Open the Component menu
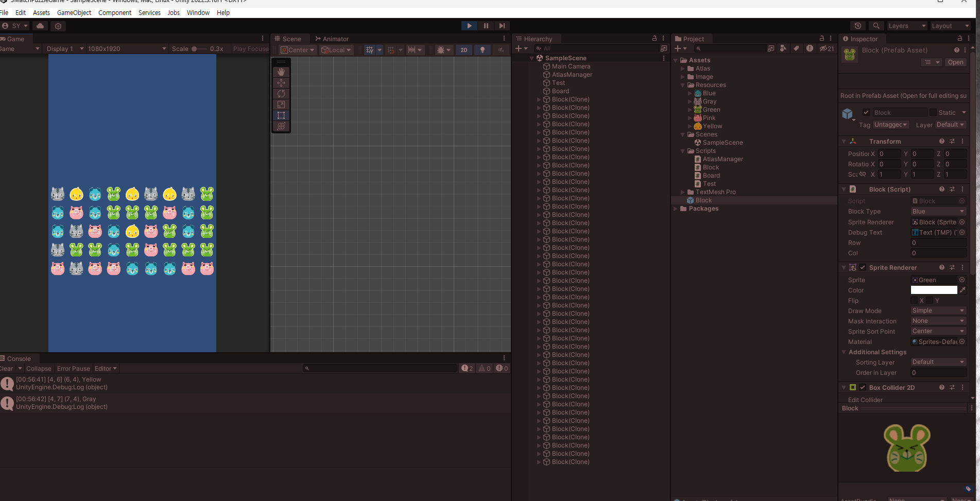 (x=115, y=12)
